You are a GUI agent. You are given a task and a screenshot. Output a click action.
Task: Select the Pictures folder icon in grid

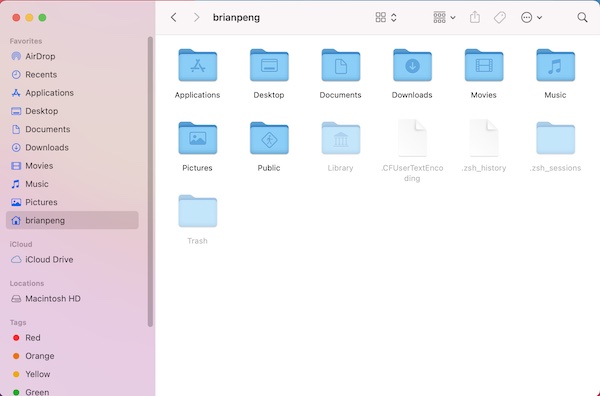click(x=197, y=138)
